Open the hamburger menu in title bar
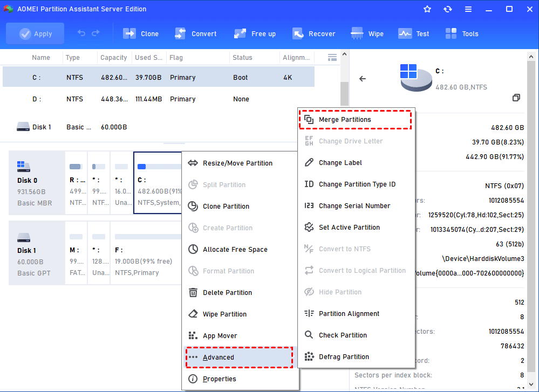This screenshot has height=392, width=539. 468,9
